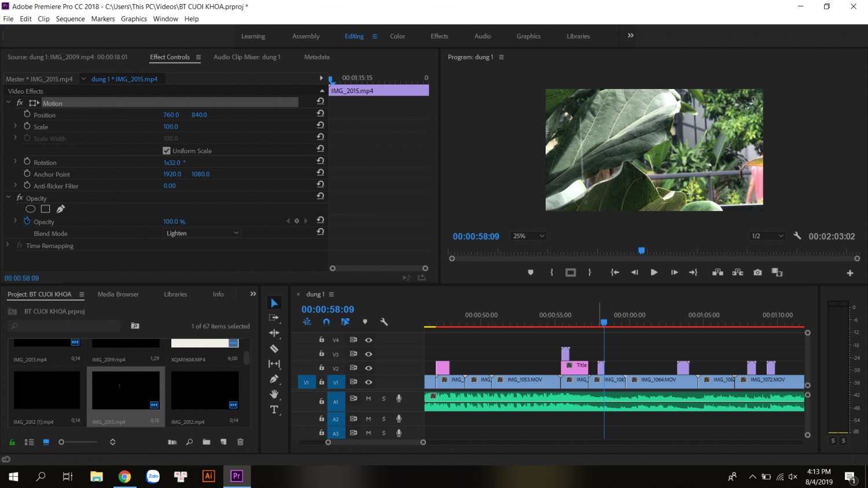The image size is (868, 488).
Task: Click the Play button in Program Monitor
Action: (x=654, y=272)
